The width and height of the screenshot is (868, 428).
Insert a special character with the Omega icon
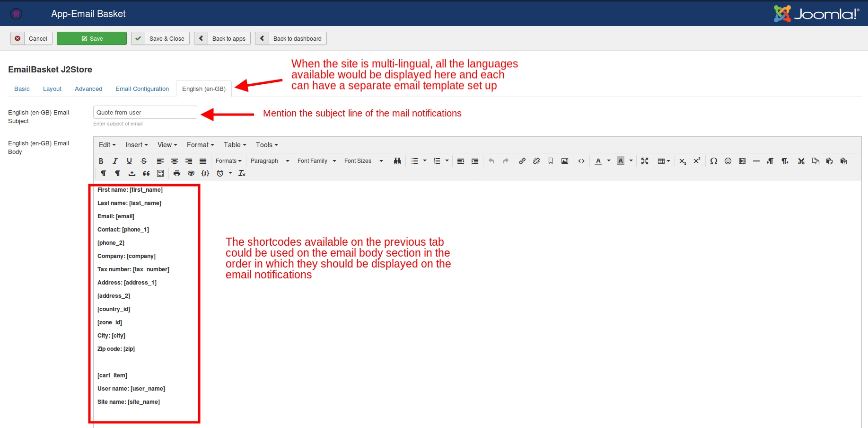point(714,161)
